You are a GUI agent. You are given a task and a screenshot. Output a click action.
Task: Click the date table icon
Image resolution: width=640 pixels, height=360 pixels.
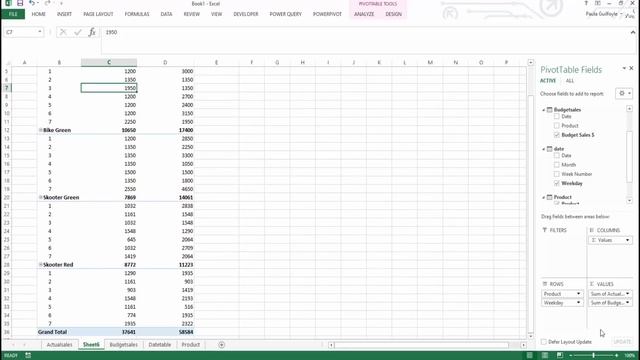coord(549,149)
